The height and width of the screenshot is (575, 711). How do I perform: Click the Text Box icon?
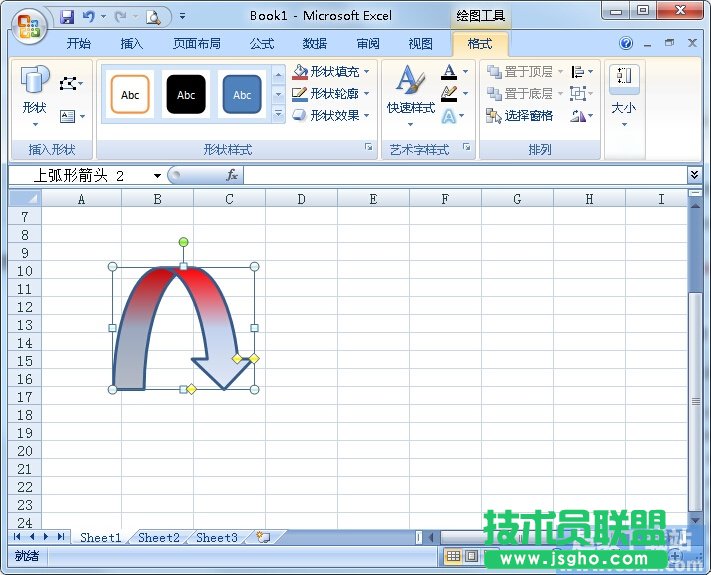(68, 116)
